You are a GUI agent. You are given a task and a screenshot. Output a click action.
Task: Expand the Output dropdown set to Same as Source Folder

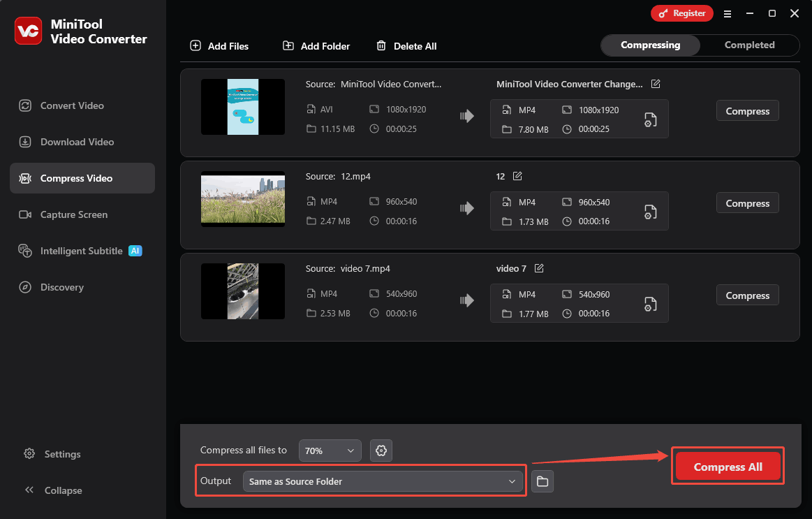383,481
